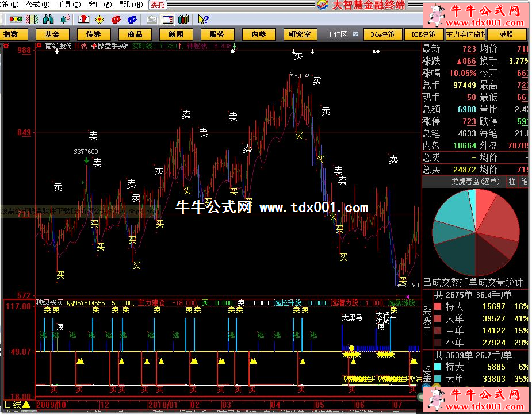This screenshot has height=415, width=532.
Task: Click the 5.90 low price marker
Action: pyautogui.click(x=412, y=285)
